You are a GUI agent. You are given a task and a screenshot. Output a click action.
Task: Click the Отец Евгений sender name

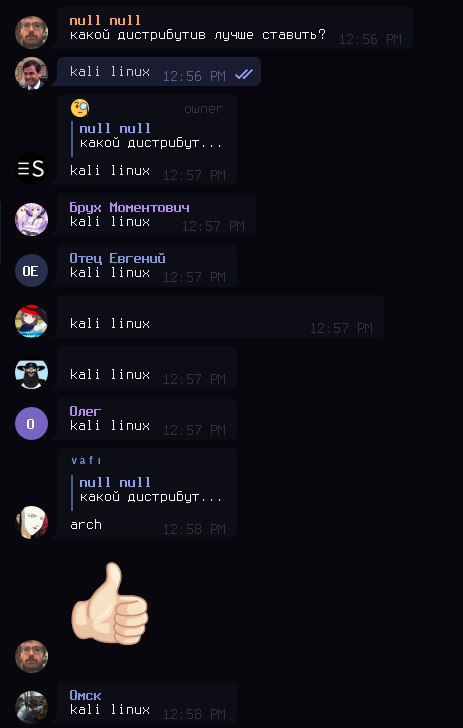click(117, 258)
